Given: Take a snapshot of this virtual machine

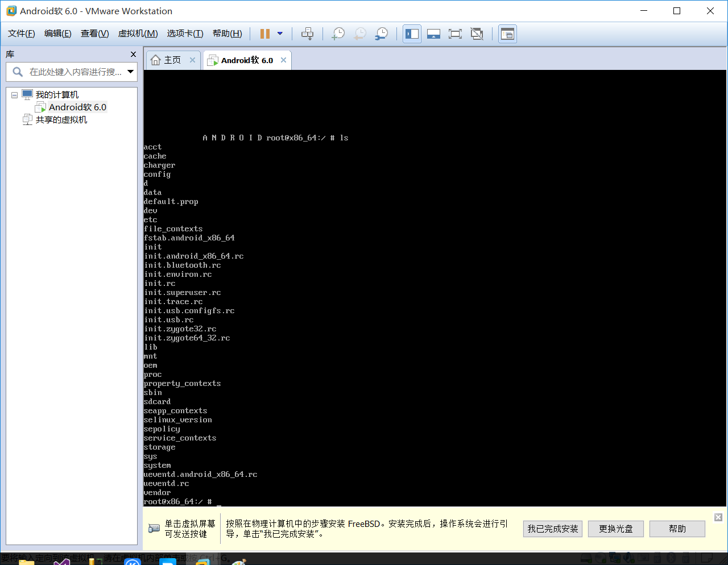Looking at the screenshot, I should click(338, 34).
